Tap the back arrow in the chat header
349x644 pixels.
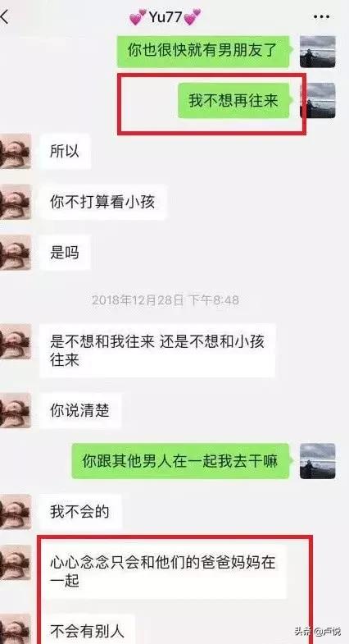4,18
